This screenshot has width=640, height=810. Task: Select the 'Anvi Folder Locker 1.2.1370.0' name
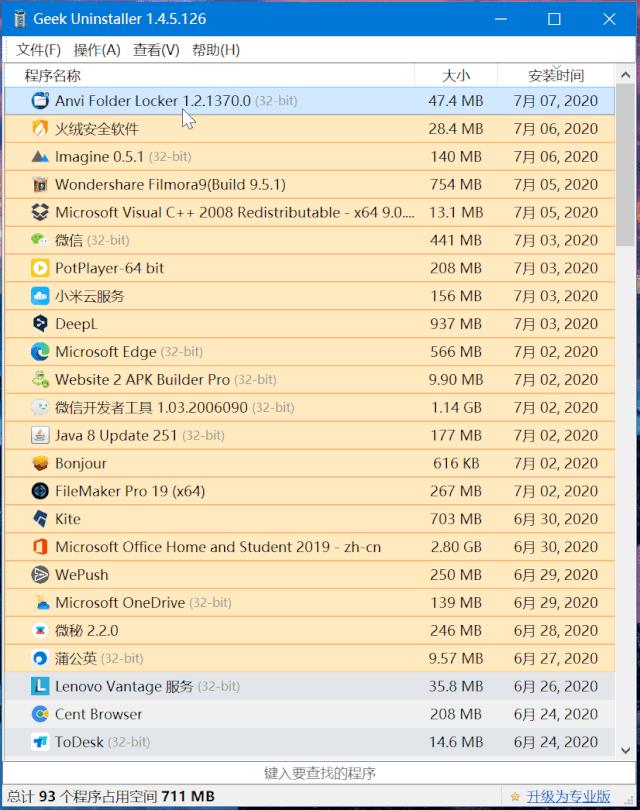153,100
